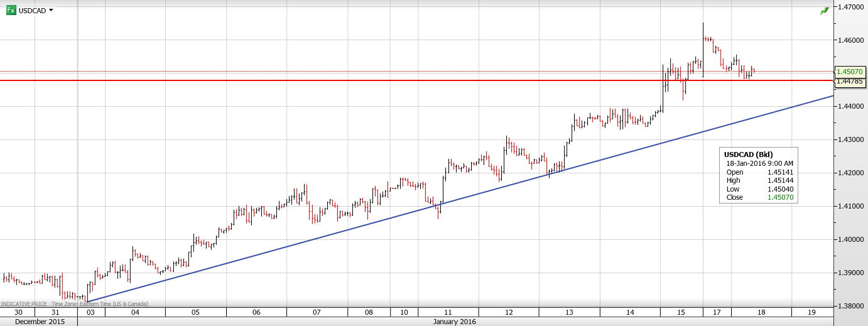Click the 1.47000 price axis label
This screenshot has height=326, width=868.
[851, 7]
